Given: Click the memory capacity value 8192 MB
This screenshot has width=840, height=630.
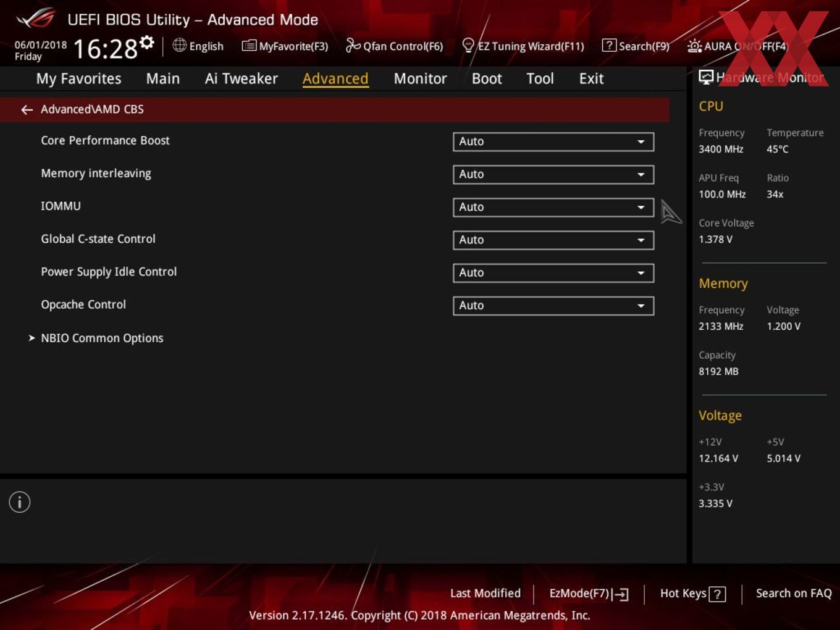Looking at the screenshot, I should 718,371.
